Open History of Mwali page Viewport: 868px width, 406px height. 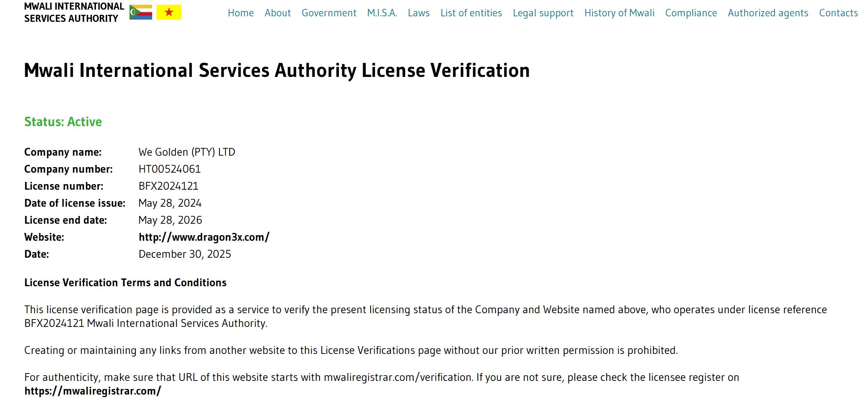[x=619, y=13]
